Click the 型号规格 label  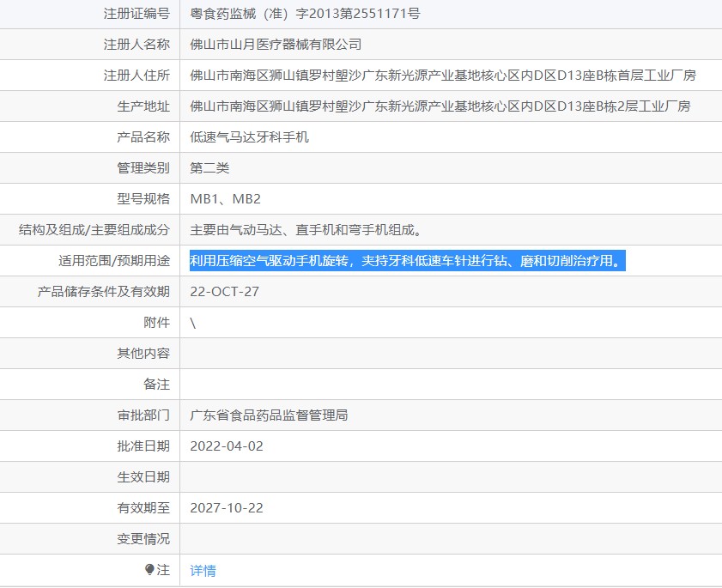pos(143,199)
